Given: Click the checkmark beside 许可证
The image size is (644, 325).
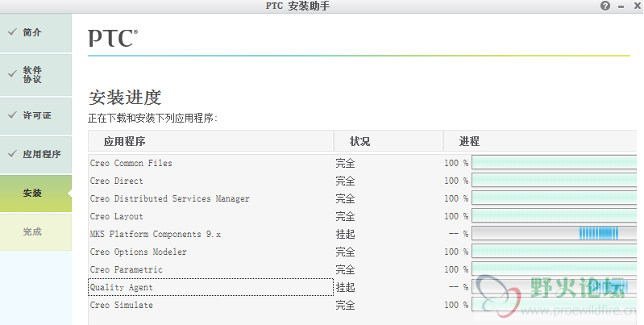Looking at the screenshot, I should click(13, 115).
